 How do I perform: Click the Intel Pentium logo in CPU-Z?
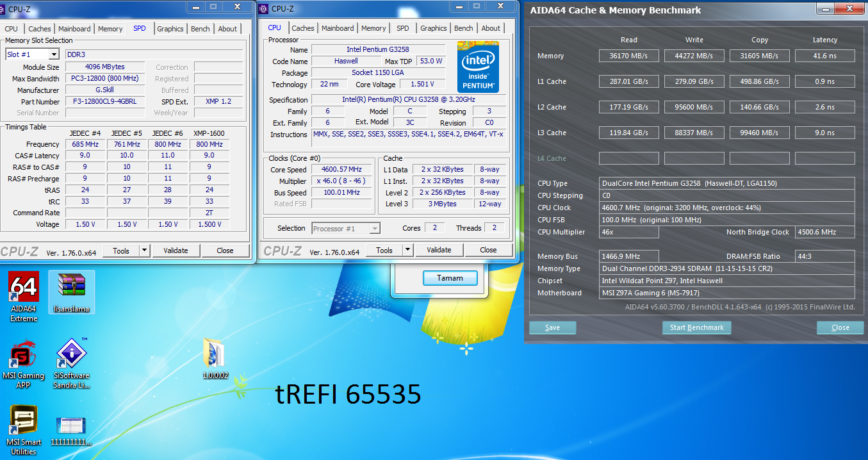click(478, 67)
